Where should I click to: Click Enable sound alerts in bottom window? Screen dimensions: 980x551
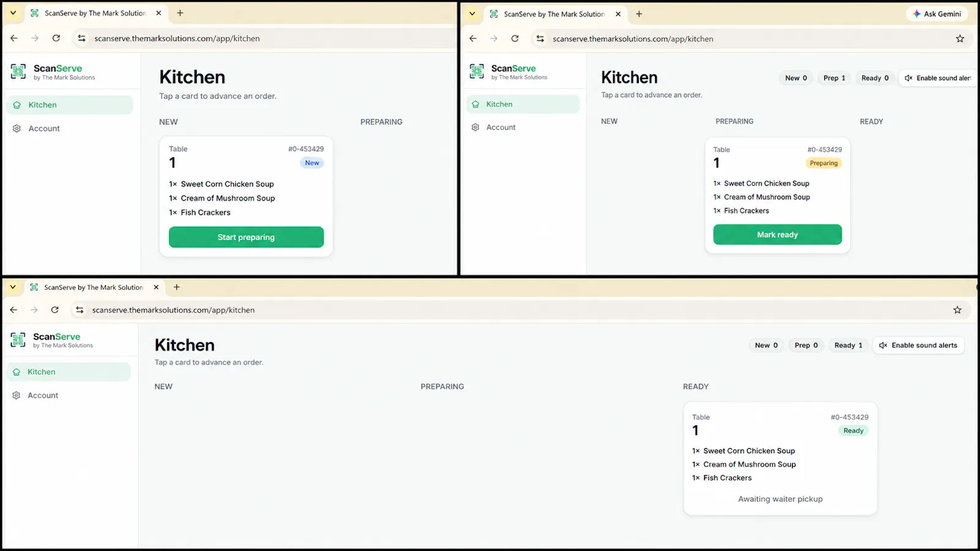click(x=918, y=345)
